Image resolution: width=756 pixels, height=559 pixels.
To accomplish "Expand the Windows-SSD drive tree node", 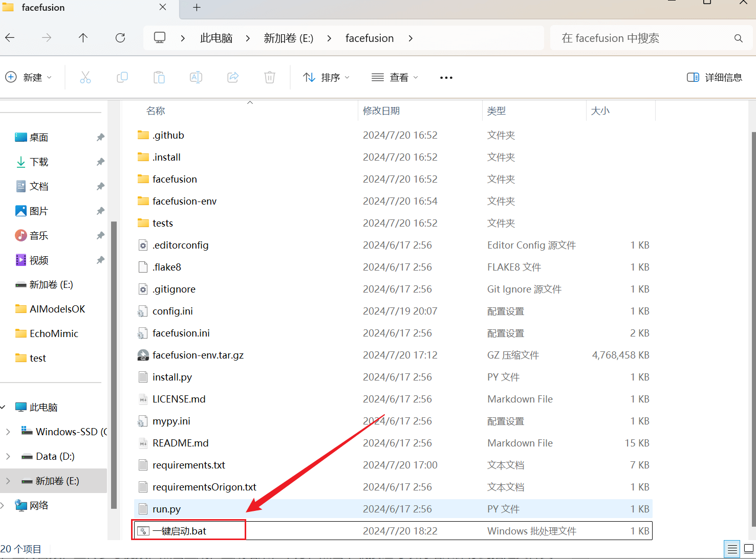I will click(x=8, y=432).
